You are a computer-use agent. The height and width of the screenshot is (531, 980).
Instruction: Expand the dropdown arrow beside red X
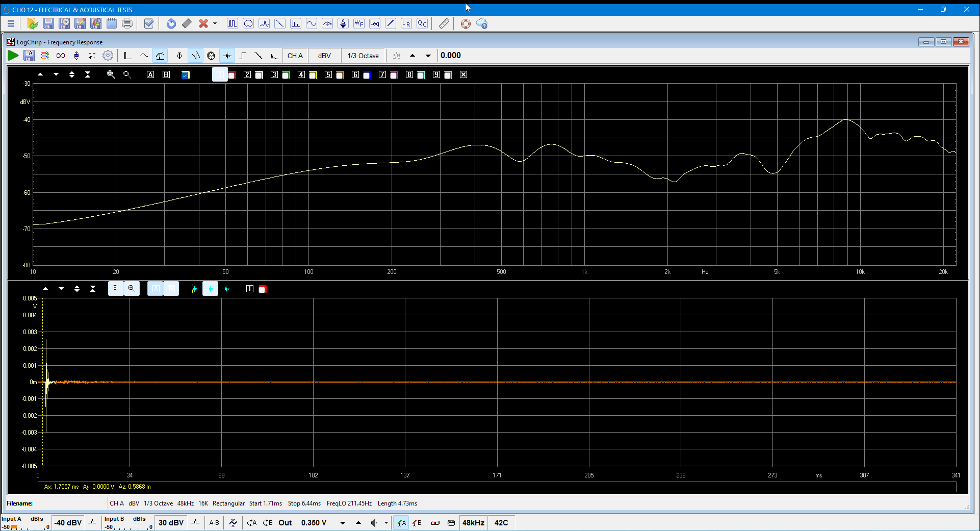(215, 23)
